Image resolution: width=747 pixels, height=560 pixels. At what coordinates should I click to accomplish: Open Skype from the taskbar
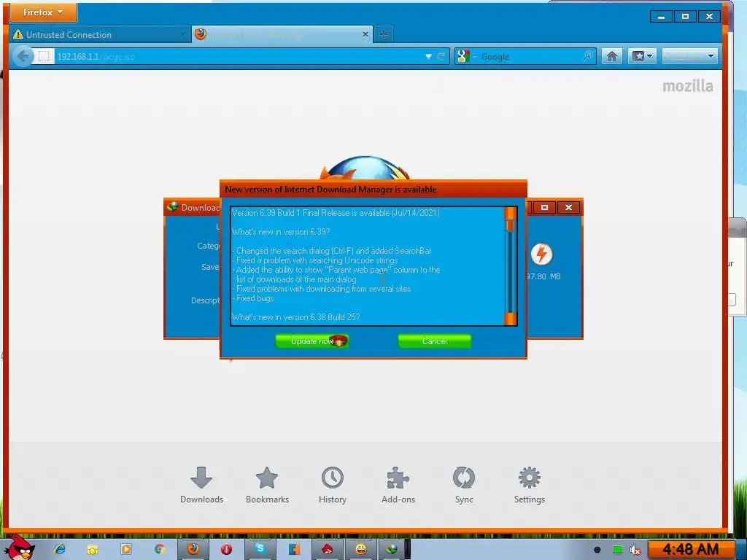tap(260, 550)
